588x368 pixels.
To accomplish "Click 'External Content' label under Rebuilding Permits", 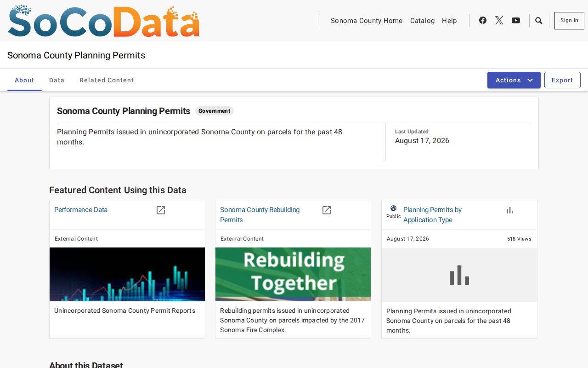I will coord(242,239).
